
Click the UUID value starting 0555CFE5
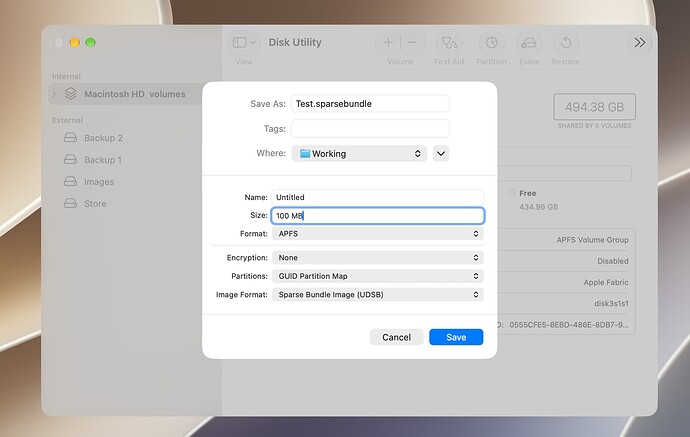569,325
